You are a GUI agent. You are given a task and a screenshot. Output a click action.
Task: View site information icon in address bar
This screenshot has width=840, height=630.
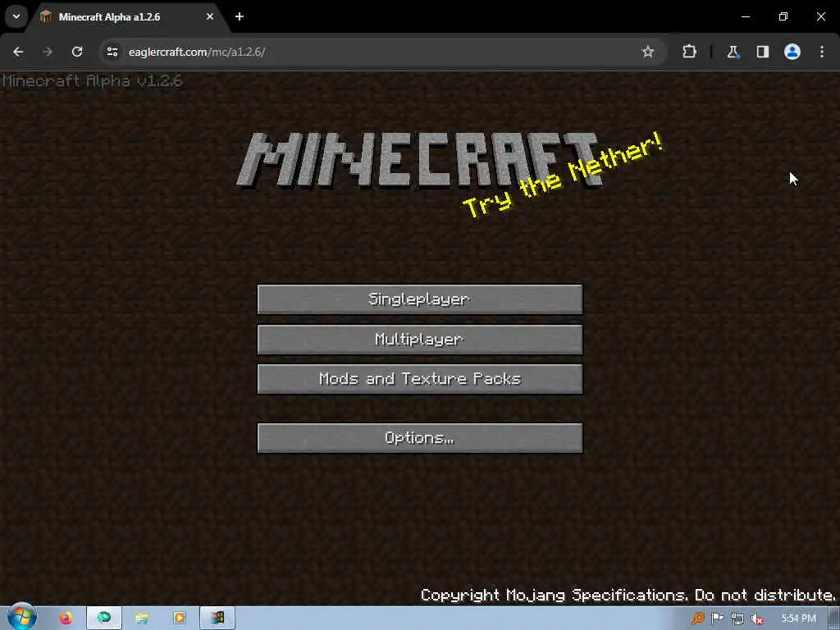click(112, 52)
